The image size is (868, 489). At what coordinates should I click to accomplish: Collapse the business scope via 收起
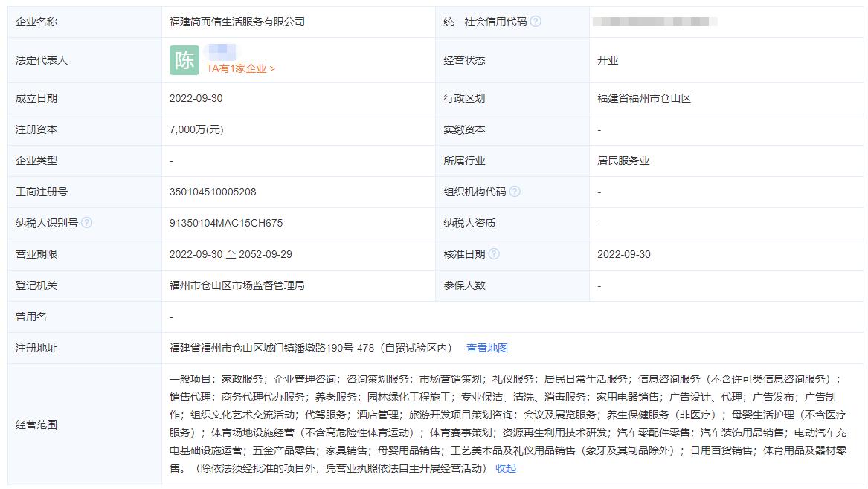point(505,468)
